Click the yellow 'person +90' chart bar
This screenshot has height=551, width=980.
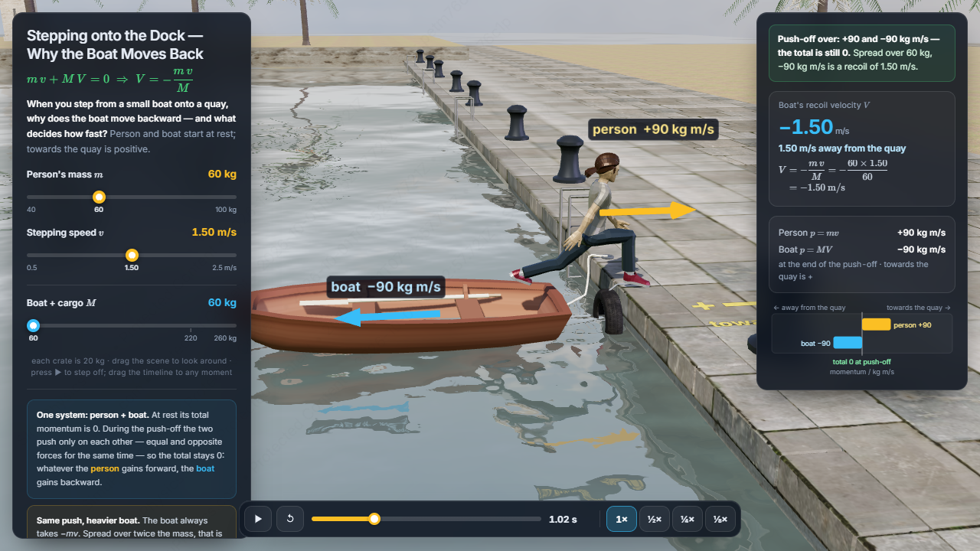[x=877, y=324]
